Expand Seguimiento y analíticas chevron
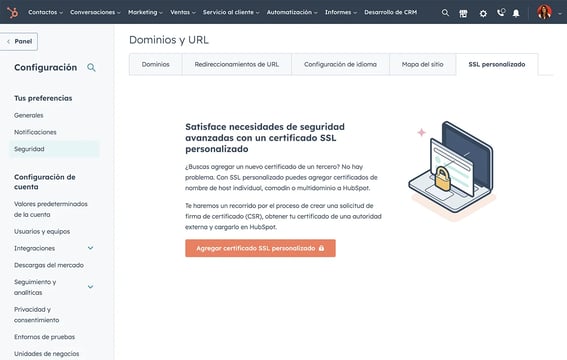 [x=90, y=287]
